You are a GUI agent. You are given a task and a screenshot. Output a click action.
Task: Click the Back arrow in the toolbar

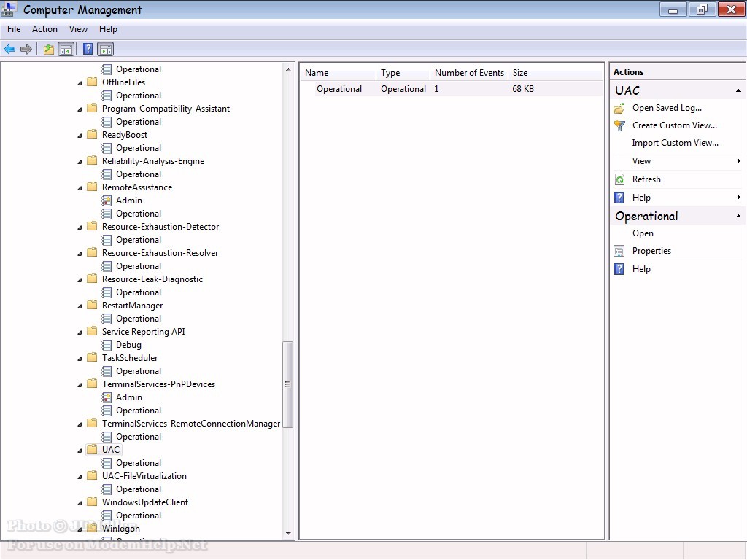(9, 49)
